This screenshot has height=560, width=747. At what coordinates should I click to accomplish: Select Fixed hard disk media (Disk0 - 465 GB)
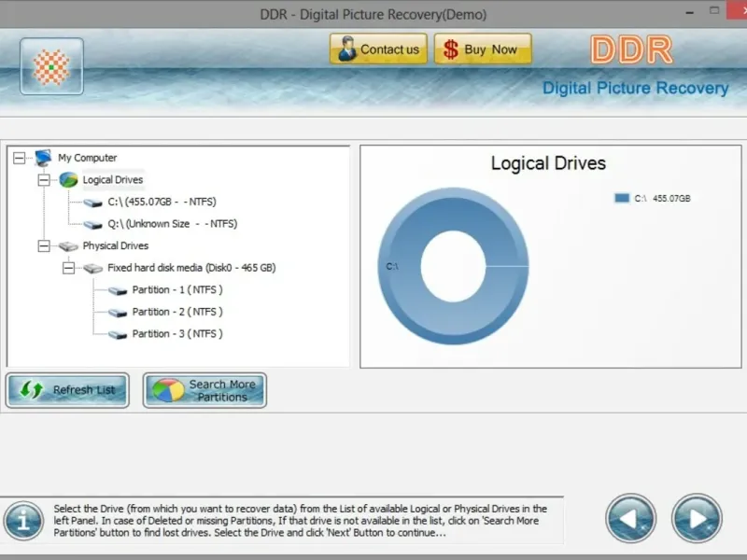191,268
